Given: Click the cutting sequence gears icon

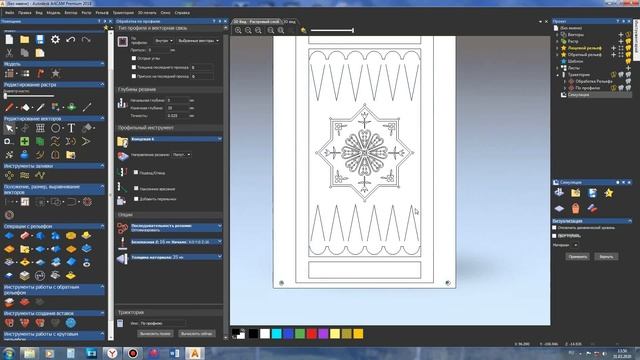Looking at the screenshot, I should tap(122, 228).
